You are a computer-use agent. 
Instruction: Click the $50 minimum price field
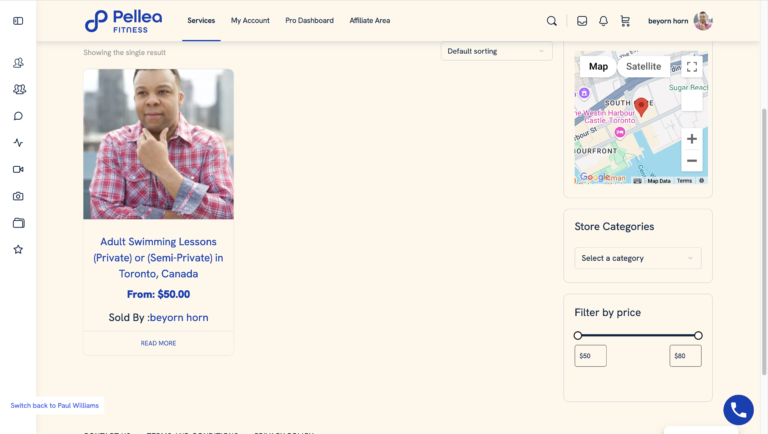click(590, 356)
